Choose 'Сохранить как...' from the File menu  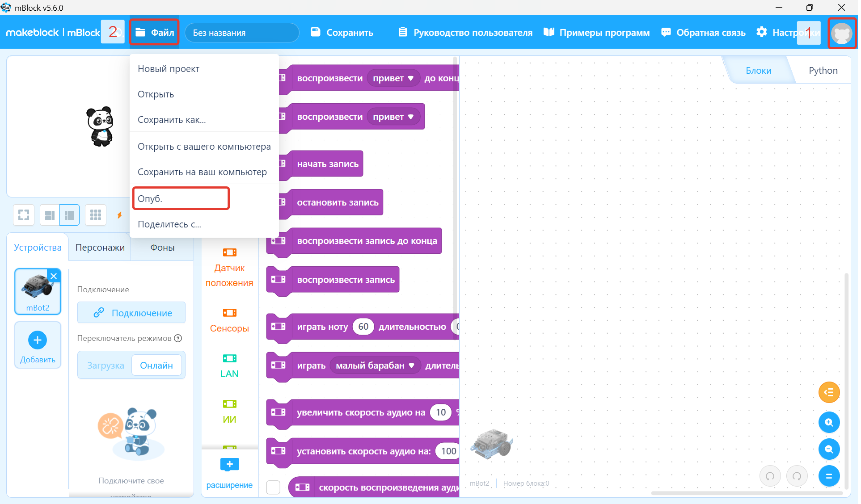click(172, 120)
